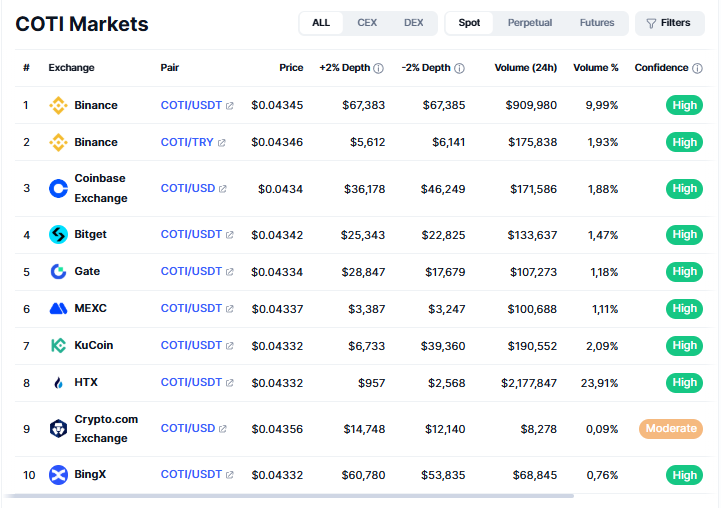Open Crypto.com COTI/USD pair link
Viewport: 721px width, 508px height.
coord(188,428)
